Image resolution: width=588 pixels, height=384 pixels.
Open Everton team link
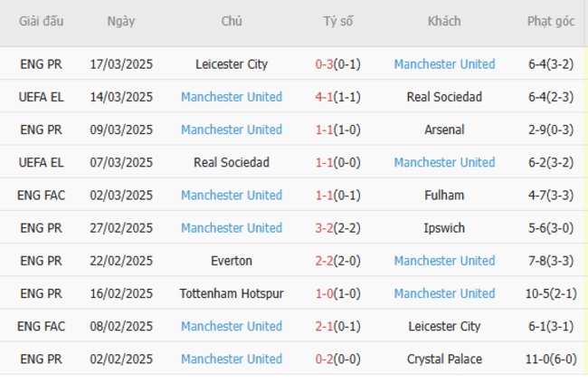(x=232, y=261)
